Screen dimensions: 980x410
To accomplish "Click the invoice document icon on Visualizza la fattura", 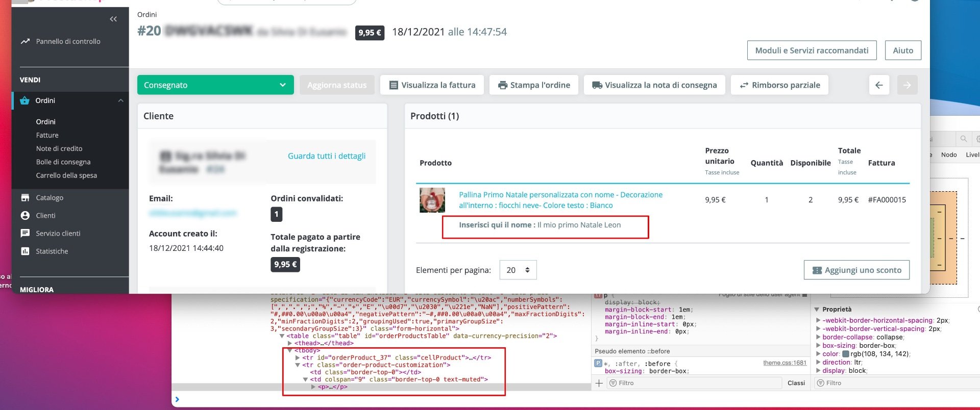I will pyautogui.click(x=394, y=85).
